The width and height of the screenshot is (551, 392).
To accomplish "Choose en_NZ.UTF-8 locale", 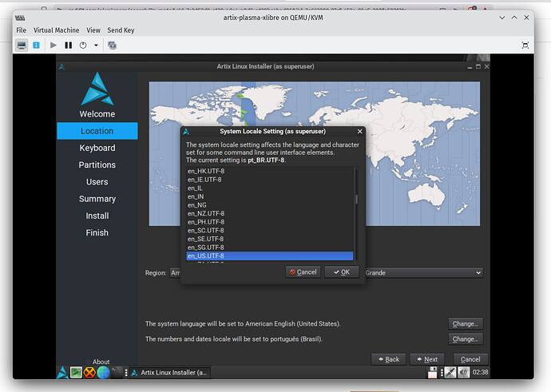I will pos(270,213).
